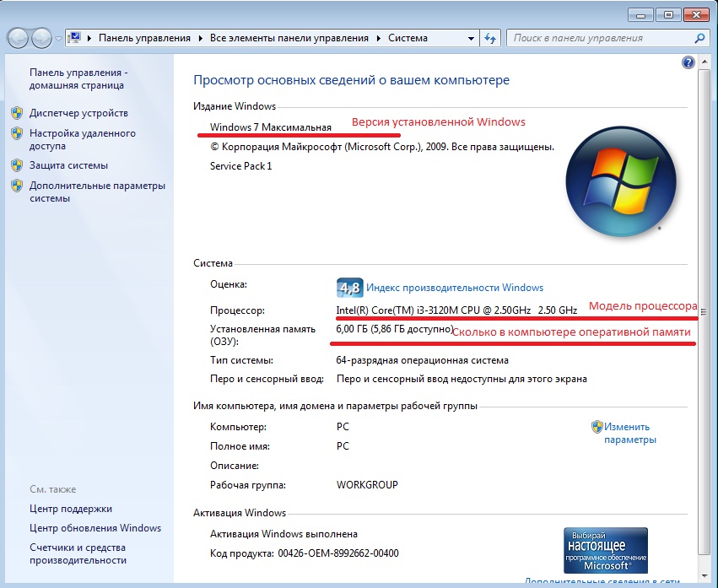This screenshot has height=588, width=718.
Task: Open Настройка удаленного доступа link
Action: (x=83, y=140)
